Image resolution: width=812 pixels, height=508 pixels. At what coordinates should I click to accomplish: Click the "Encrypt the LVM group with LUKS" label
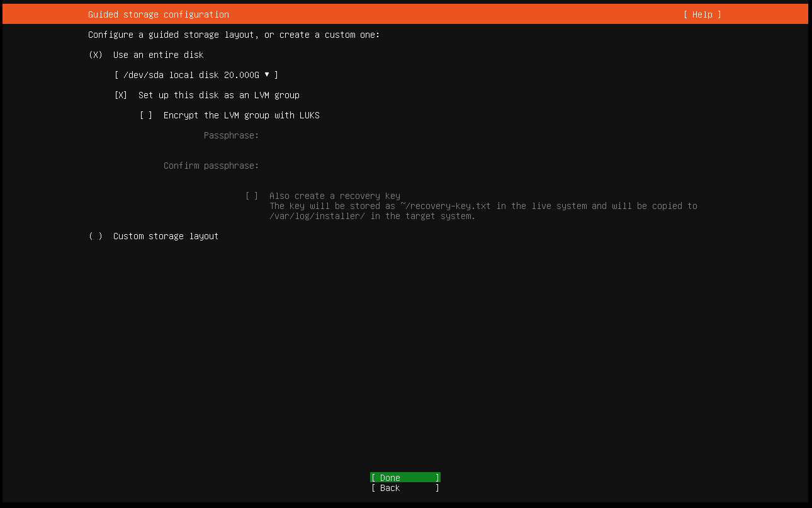coord(242,115)
